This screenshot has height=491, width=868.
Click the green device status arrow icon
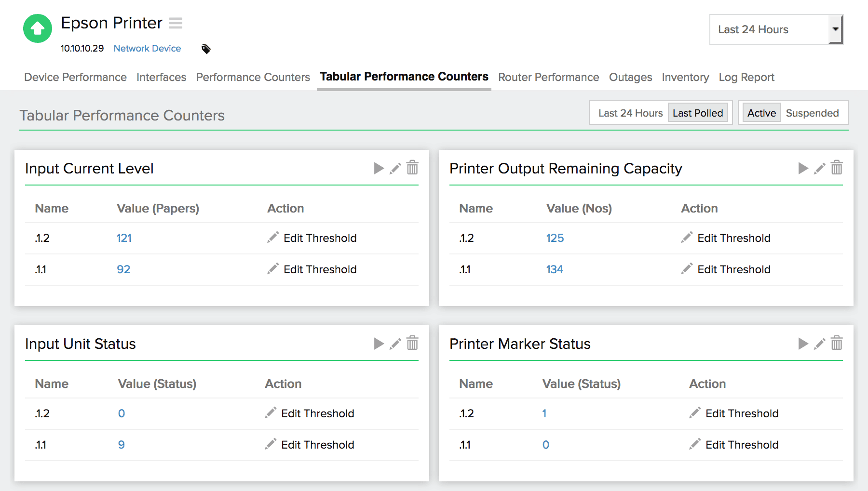click(x=37, y=28)
